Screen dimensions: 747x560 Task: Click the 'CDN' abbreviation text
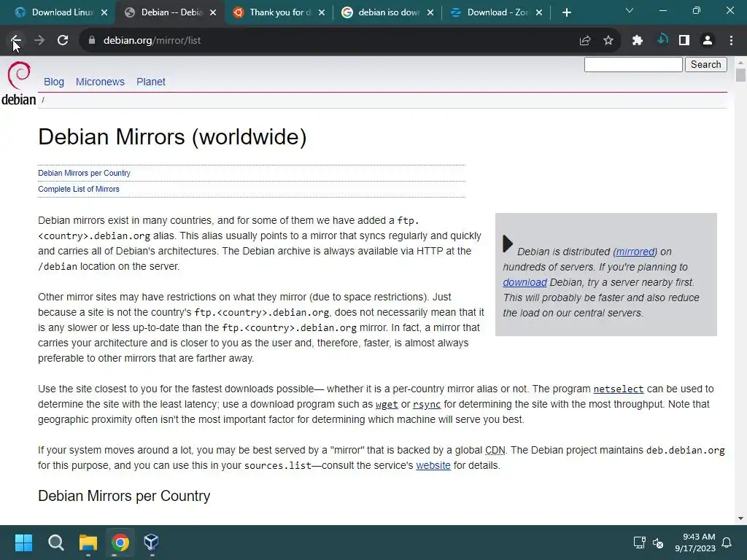(495, 450)
